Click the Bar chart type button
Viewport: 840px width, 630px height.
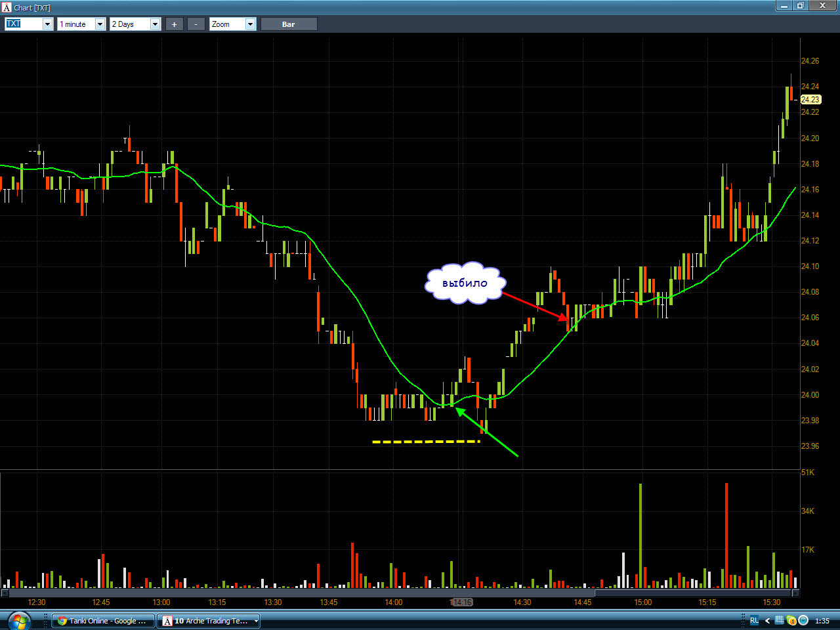tap(289, 24)
